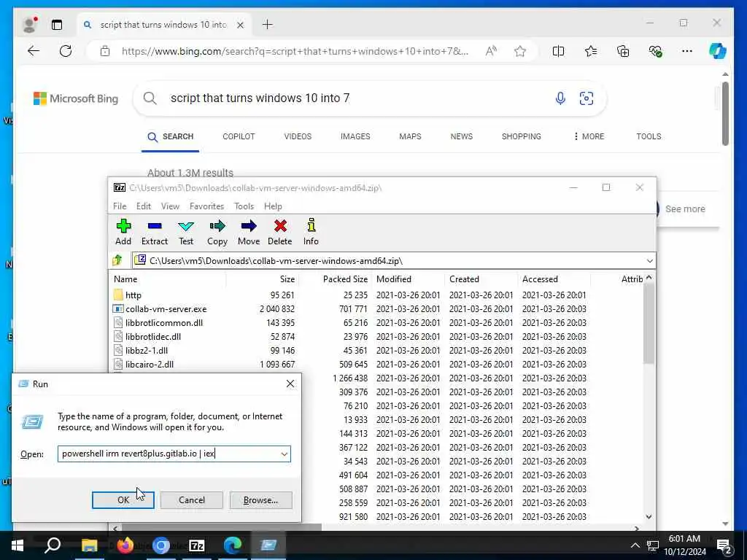Viewport: 747px width, 560px height.
Task: Open the Copilot sidebar icon in Edge
Action: [718, 51]
